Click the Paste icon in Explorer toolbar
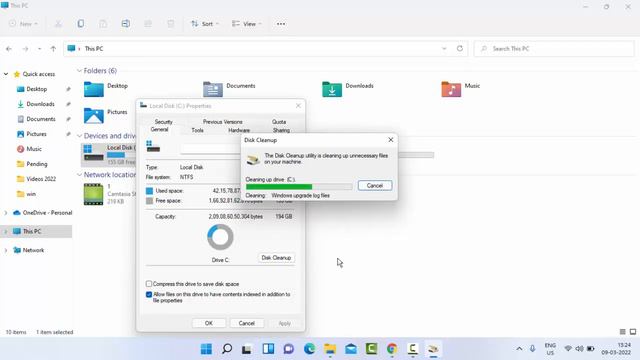 click(x=103, y=24)
